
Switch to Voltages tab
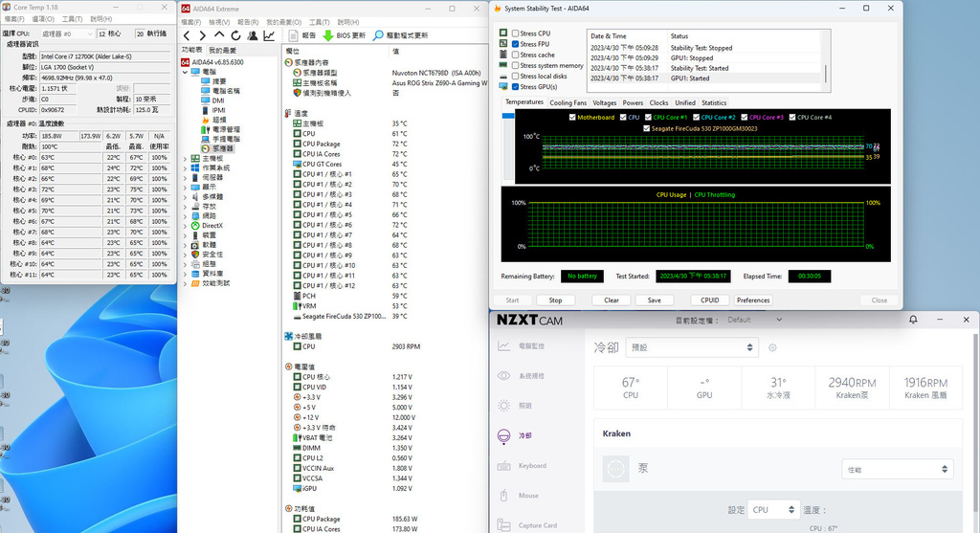click(x=605, y=102)
